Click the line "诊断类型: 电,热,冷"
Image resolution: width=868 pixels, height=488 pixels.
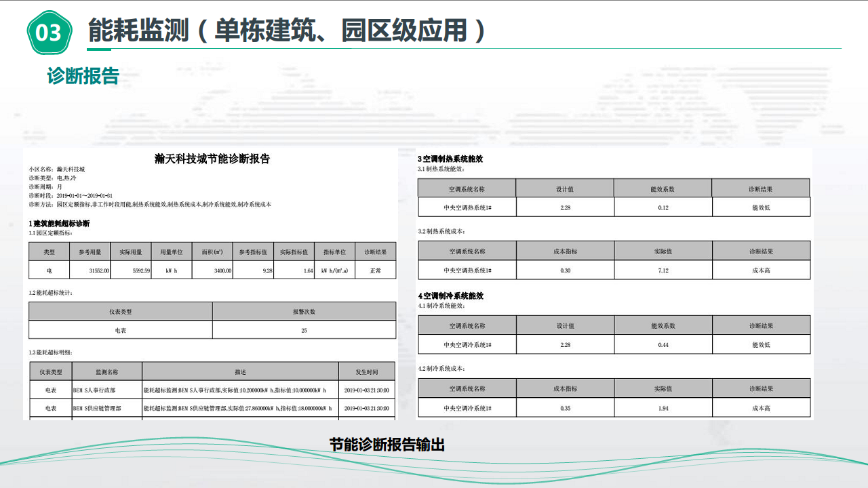tap(52, 177)
